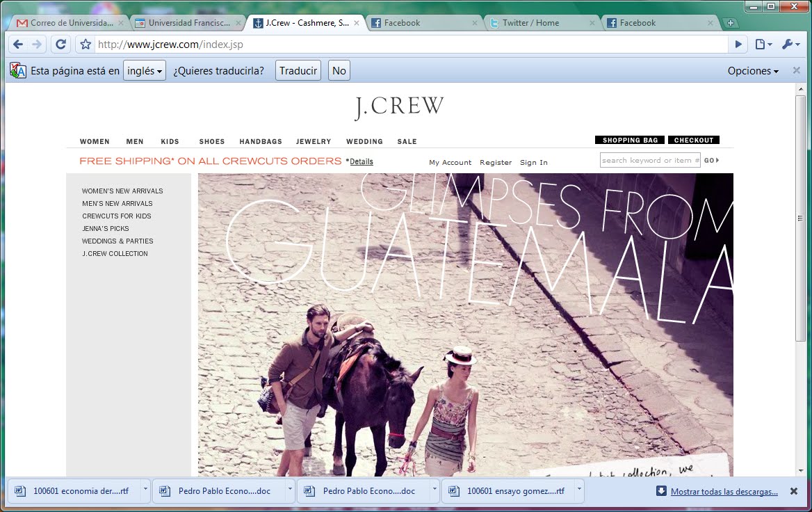Viewport: 812px width, 512px height.
Task: Reload the J.Crew page
Action: tap(60, 45)
